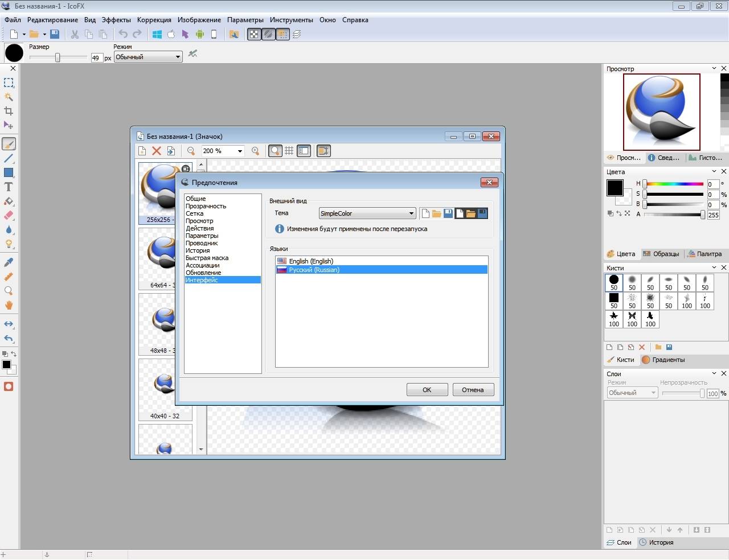Switch to the История tab

coord(656,542)
